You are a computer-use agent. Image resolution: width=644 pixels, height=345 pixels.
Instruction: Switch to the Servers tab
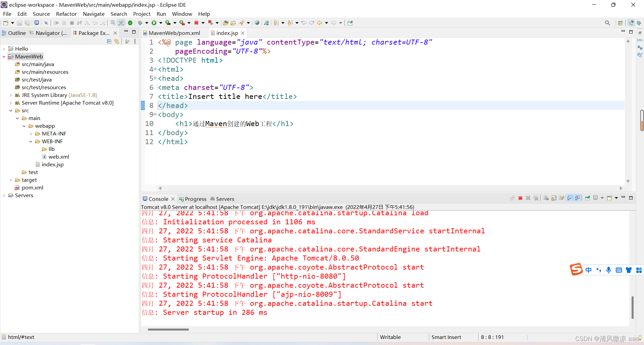pos(222,199)
